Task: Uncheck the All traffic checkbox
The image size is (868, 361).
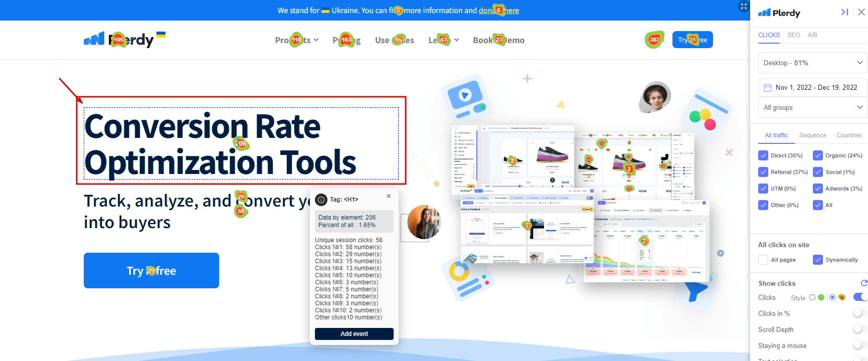Action: (x=818, y=205)
